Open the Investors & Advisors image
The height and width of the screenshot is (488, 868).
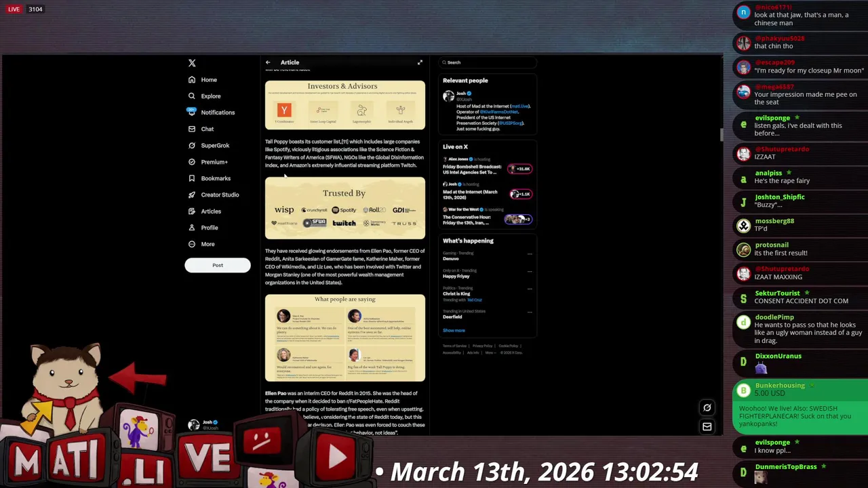tap(345, 105)
